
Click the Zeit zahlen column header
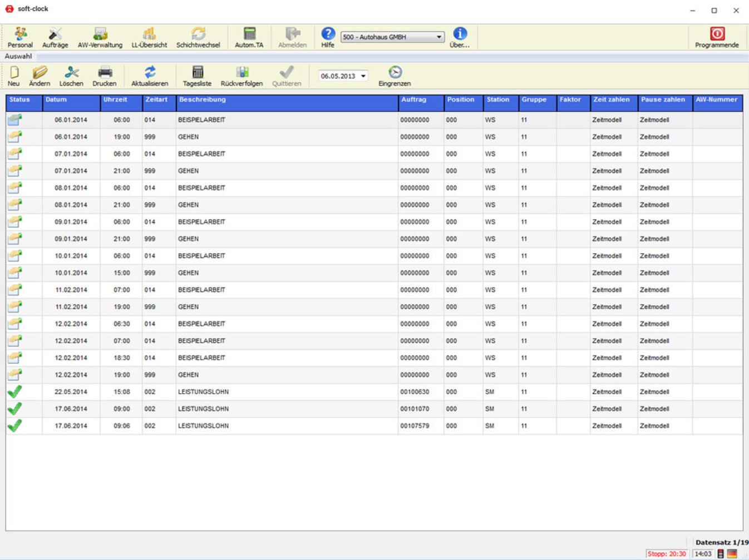coord(614,103)
